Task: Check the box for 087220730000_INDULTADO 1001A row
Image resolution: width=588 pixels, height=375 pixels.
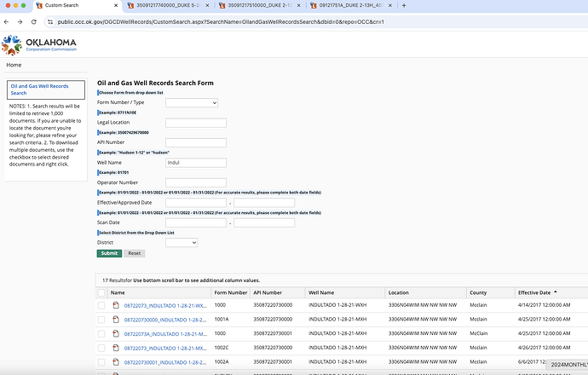Action: click(101, 320)
